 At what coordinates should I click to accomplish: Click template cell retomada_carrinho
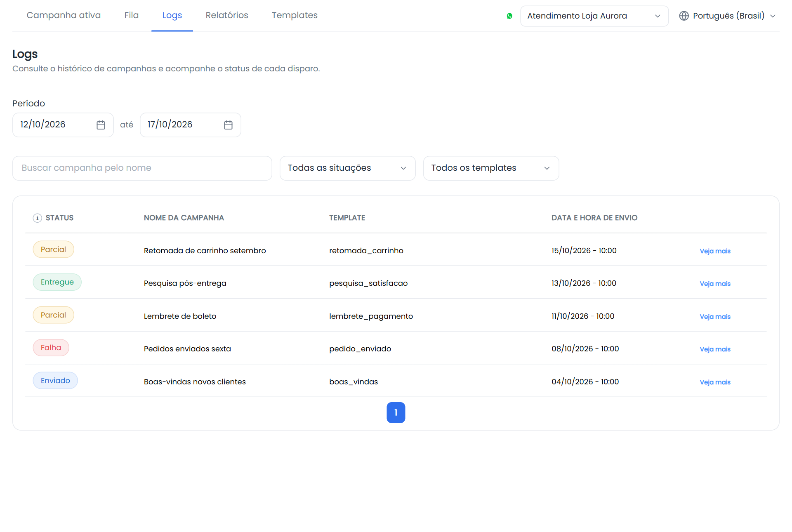click(366, 251)
